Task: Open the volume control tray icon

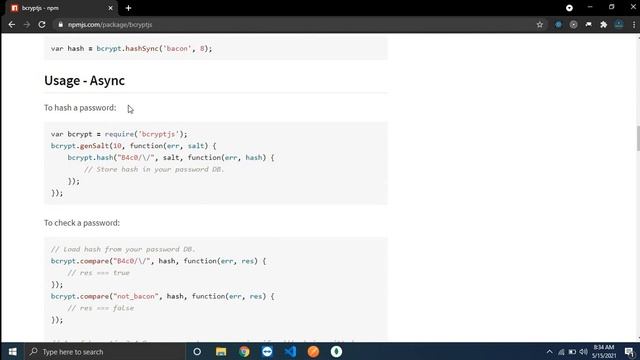Action: click(583, 352)
